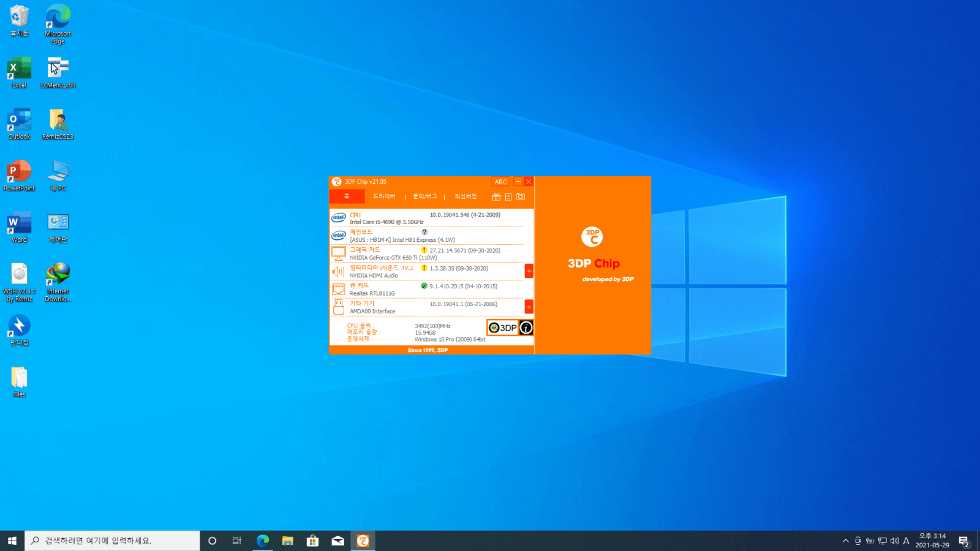This screenshot has height=551, width=980.
Task: Capture a screenshot with the camera icon
Action: 521,197
